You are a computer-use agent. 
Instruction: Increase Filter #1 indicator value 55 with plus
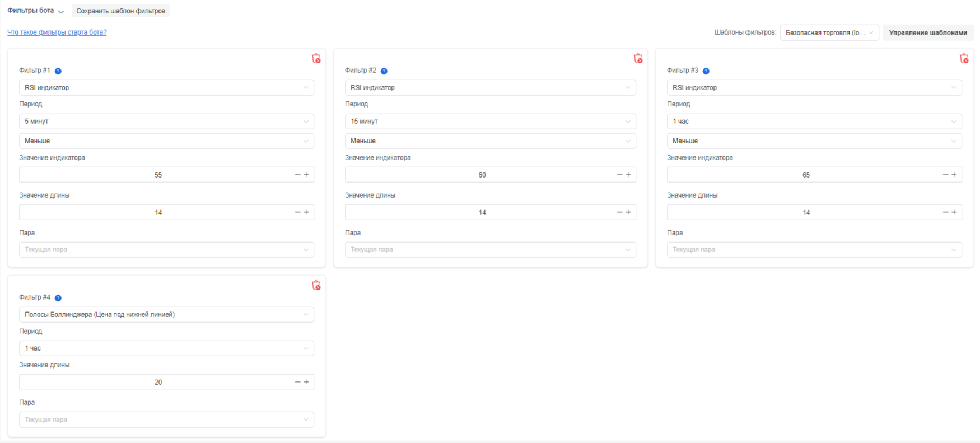(x=306, y=175)
